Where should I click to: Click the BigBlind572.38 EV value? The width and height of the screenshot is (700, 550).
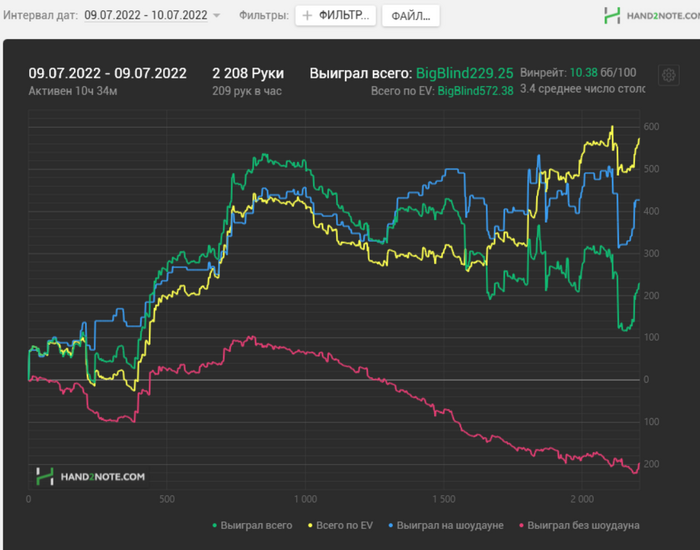pos(475,91)
